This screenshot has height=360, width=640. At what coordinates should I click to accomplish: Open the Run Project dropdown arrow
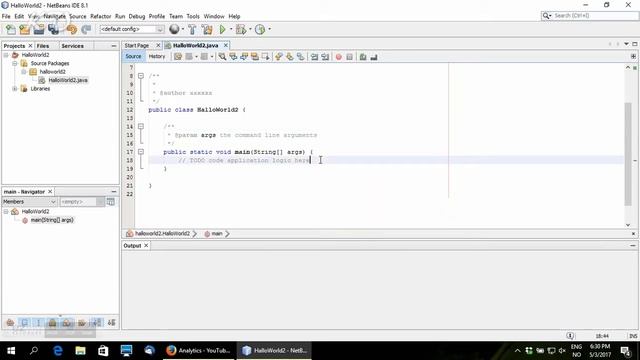(x=231, y=29)
